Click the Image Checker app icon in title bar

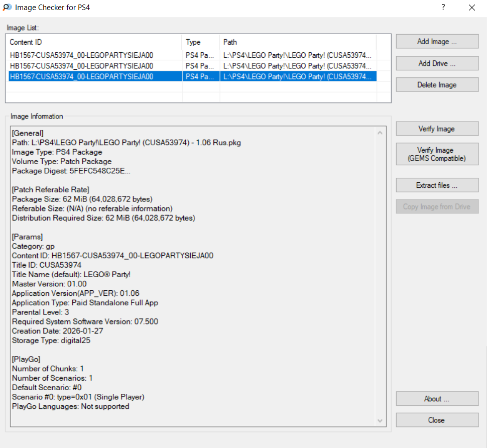click(x=8, y=8)
